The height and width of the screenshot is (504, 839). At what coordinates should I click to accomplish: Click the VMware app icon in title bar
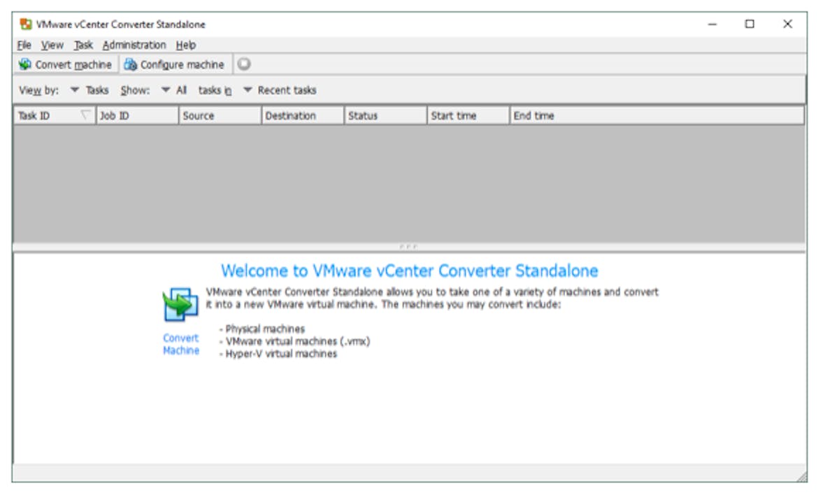click(x=26, y=24)
